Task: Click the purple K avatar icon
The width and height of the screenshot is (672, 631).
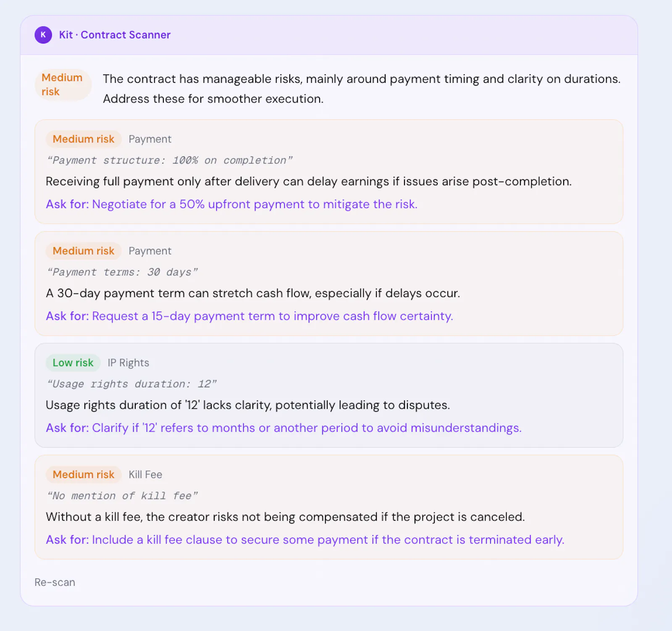Action: (43, 35)
